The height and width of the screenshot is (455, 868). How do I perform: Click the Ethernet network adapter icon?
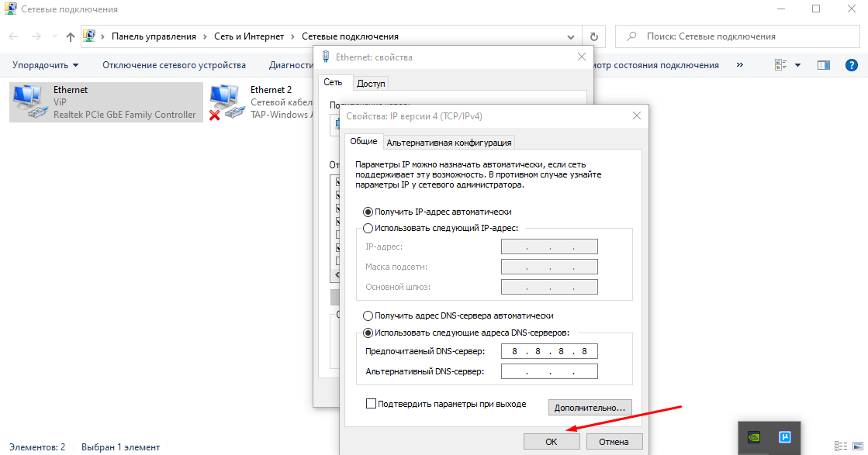[x=29, y=102]
